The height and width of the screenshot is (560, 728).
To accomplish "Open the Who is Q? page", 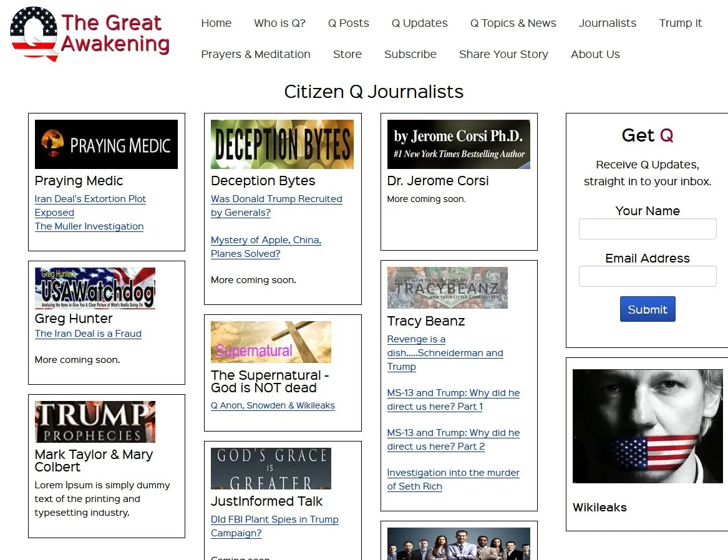I will coord(279,23).
